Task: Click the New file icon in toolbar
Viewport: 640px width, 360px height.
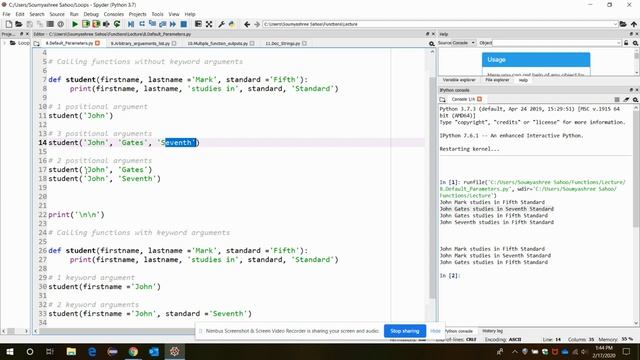Action: pyautogui.click(x=9, y=24)
